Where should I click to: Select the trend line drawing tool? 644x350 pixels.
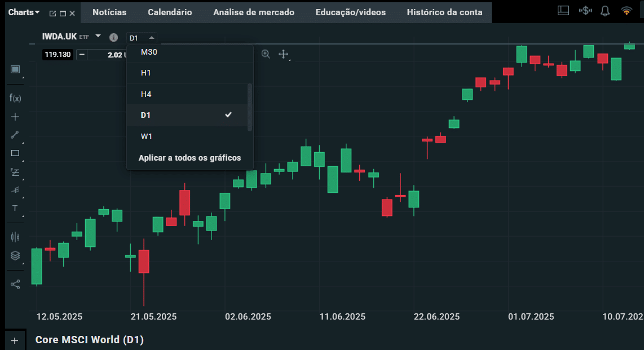15,135
